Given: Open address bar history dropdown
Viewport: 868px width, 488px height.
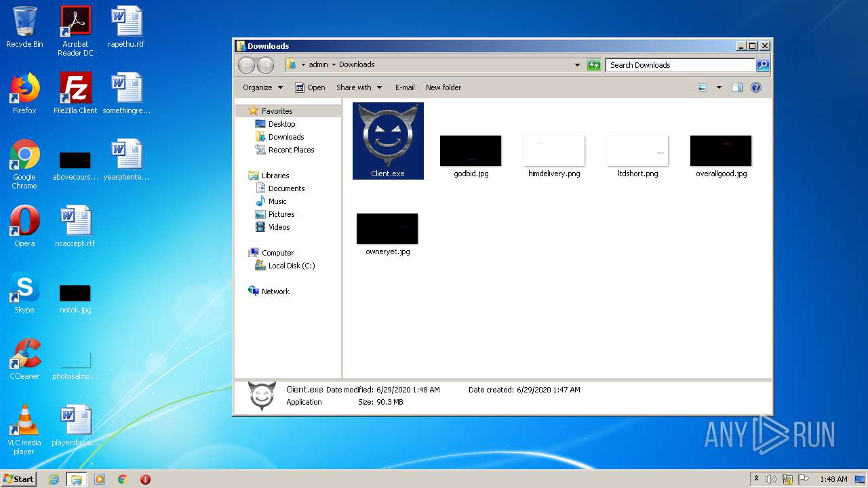Looking at the screenshot, I should (x=577, y=65).
